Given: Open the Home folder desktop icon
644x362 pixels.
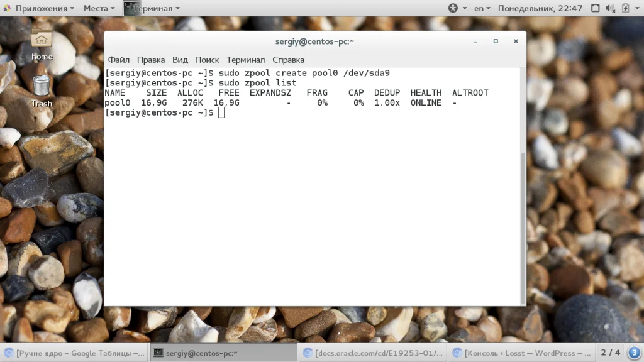Looking at the screenshot, I should [42, 45].
